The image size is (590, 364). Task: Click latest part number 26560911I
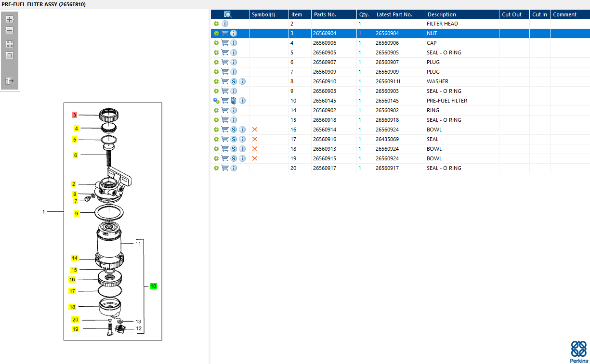tap(399, 81)
